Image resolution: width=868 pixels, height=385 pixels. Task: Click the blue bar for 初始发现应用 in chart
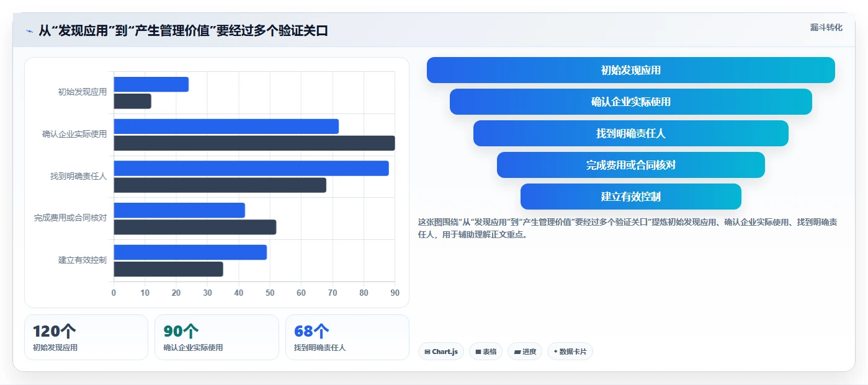point(151,84)
